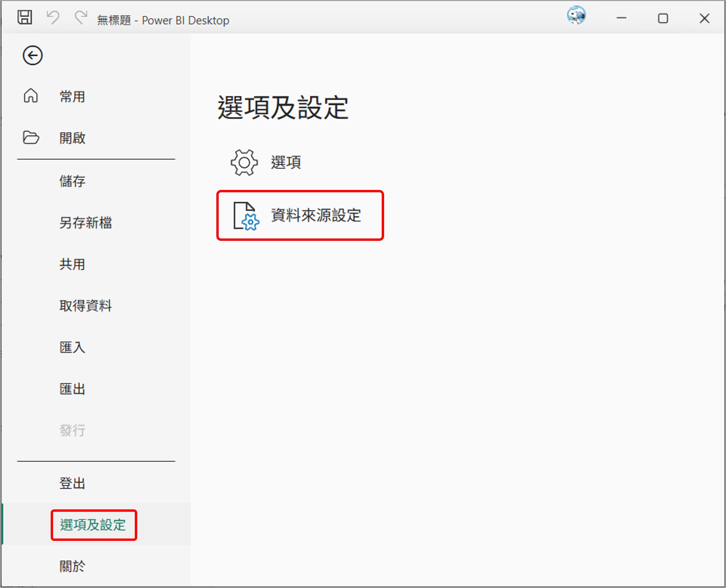Open 選項 text button
Viewport: 726px width, 588px height.
(286, 163)
